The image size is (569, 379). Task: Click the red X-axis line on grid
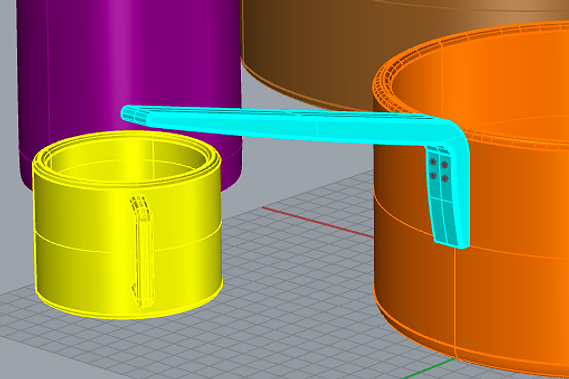coord(318,222)
